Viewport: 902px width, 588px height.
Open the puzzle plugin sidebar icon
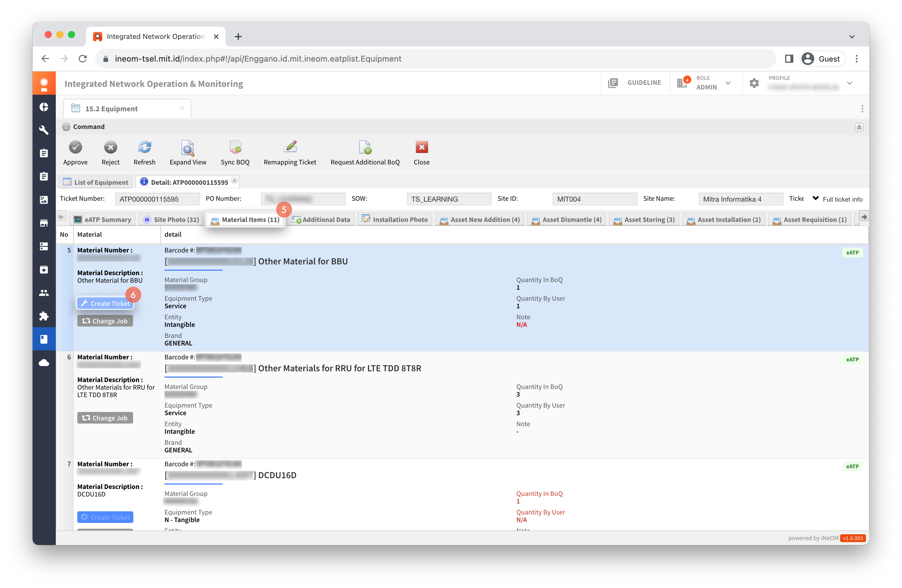[44, 316]
